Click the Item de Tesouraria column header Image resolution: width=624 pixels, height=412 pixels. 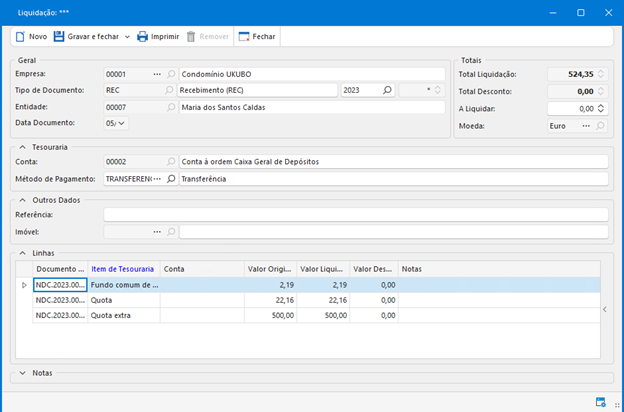tap(123, 268)
